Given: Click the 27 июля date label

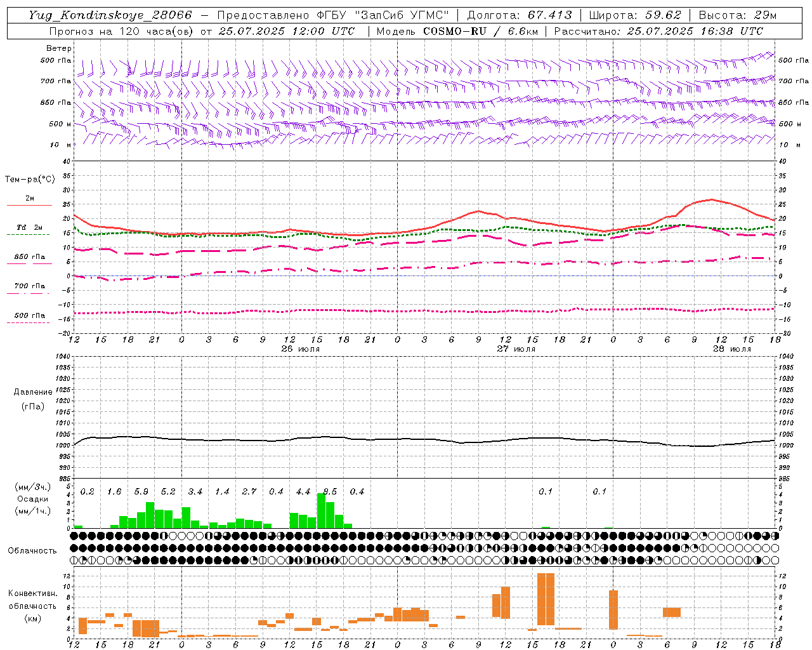Looking at the screenshot, I should pos(516,349).
